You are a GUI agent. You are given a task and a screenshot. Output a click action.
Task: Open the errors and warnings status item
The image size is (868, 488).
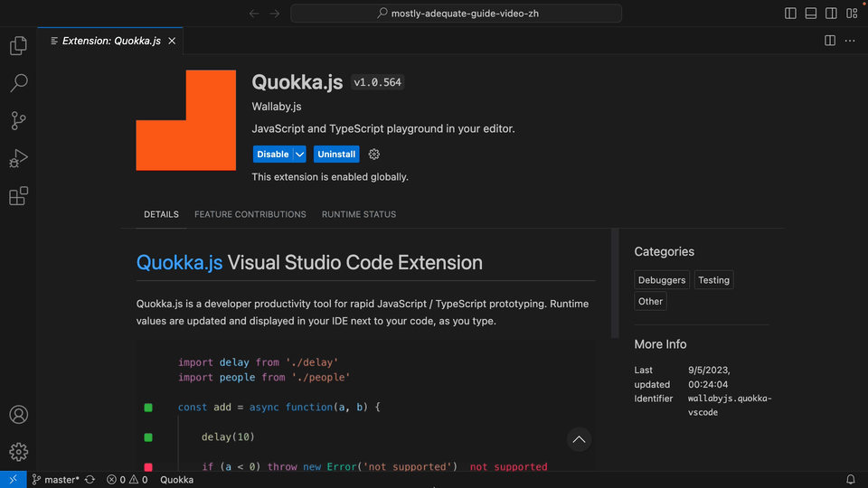[127, 480]
